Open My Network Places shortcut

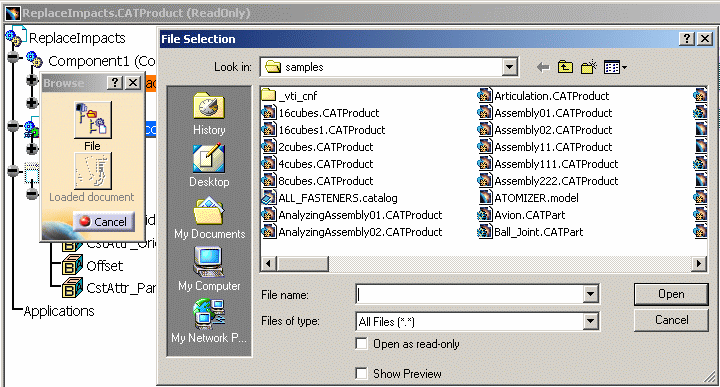tap(209, 321)
